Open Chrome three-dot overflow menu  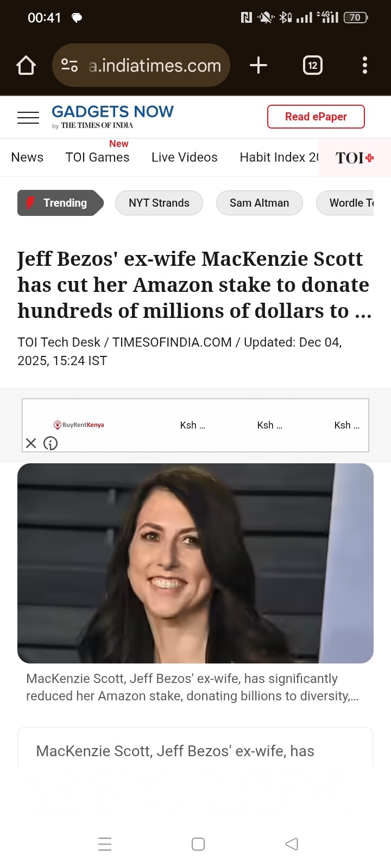[365, 66]
